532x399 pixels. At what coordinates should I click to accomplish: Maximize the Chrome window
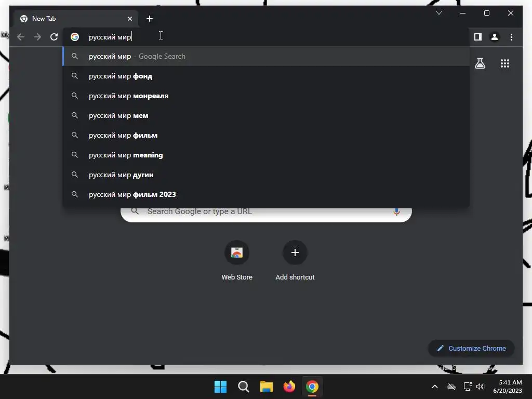pos(486,13)
